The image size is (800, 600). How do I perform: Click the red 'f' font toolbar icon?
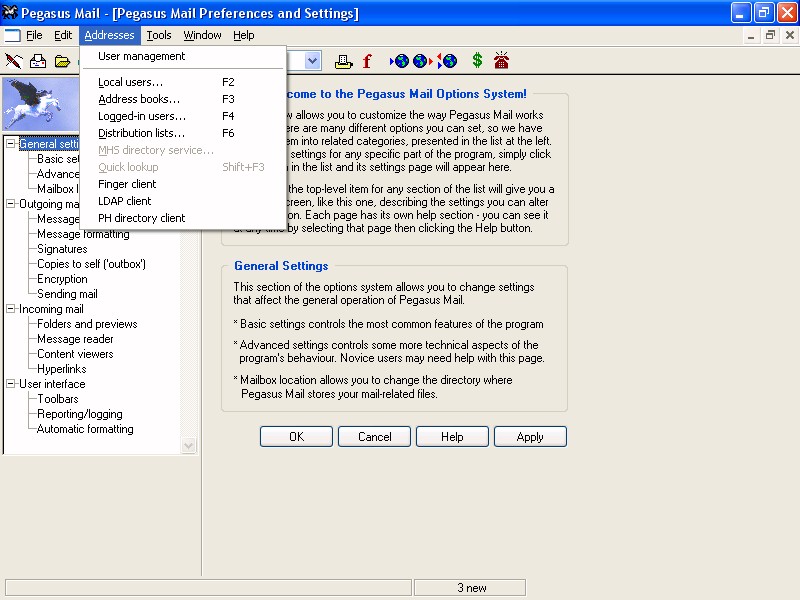click(367, 61)
